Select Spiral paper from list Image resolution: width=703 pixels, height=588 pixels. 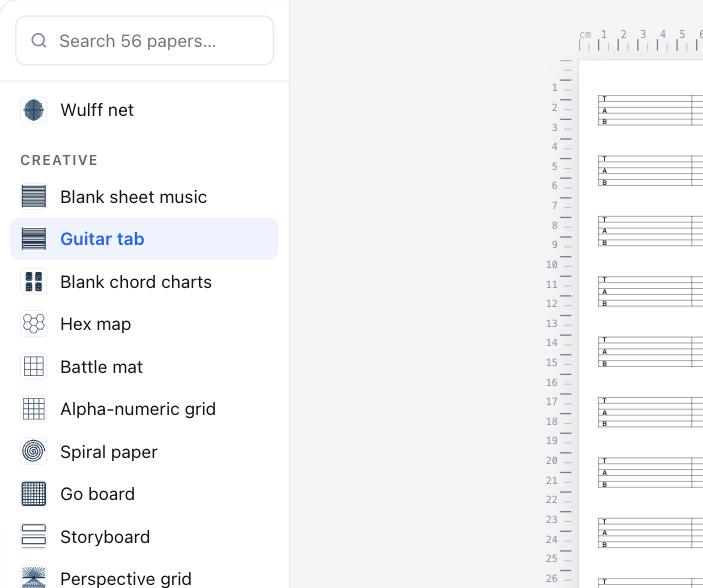point(144,451)
